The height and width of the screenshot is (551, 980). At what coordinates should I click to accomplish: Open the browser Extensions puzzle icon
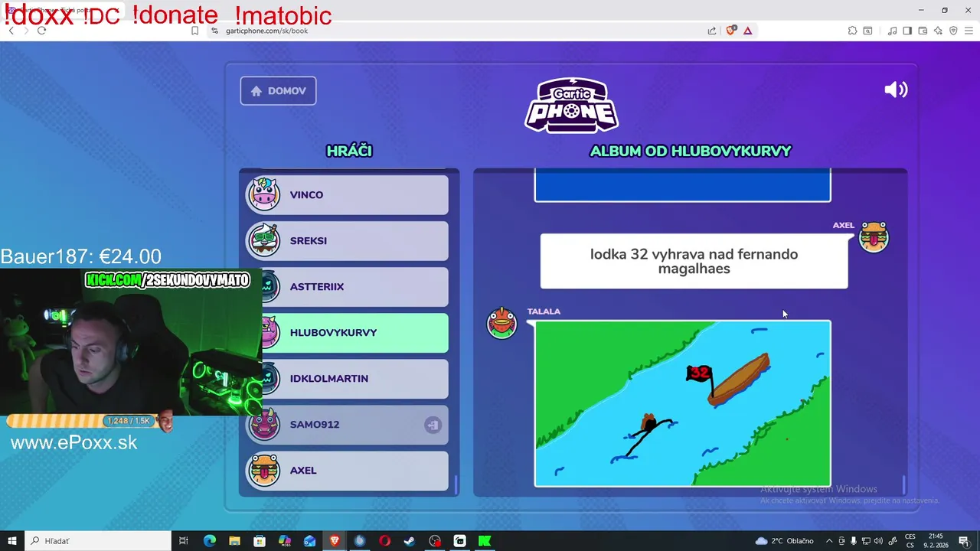point(852,31)
